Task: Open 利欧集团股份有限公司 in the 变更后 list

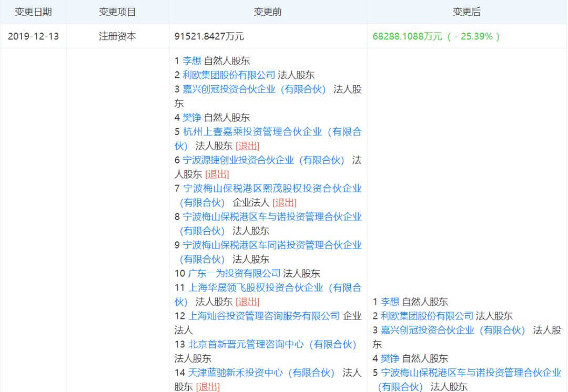Action: [x=427, y=316]
